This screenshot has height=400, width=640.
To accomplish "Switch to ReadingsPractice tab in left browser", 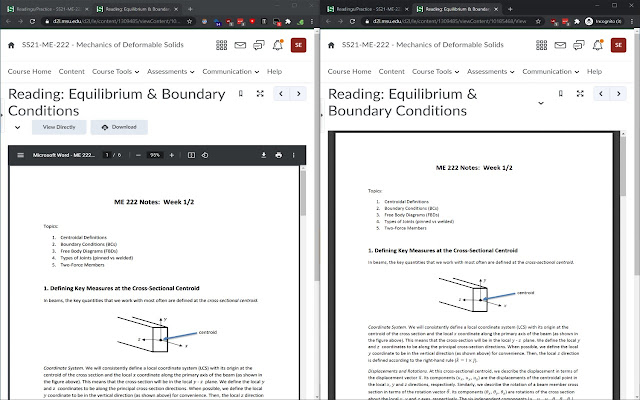I will (x=48, y=9).
